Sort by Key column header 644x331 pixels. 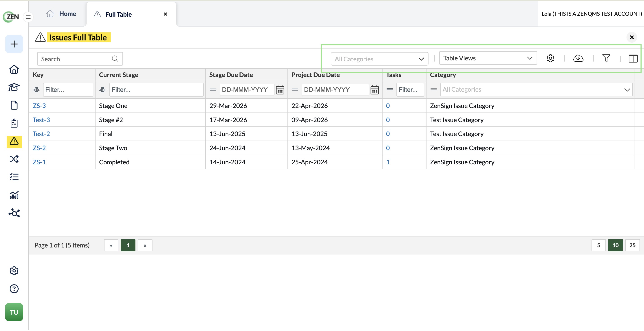(38, 75)
